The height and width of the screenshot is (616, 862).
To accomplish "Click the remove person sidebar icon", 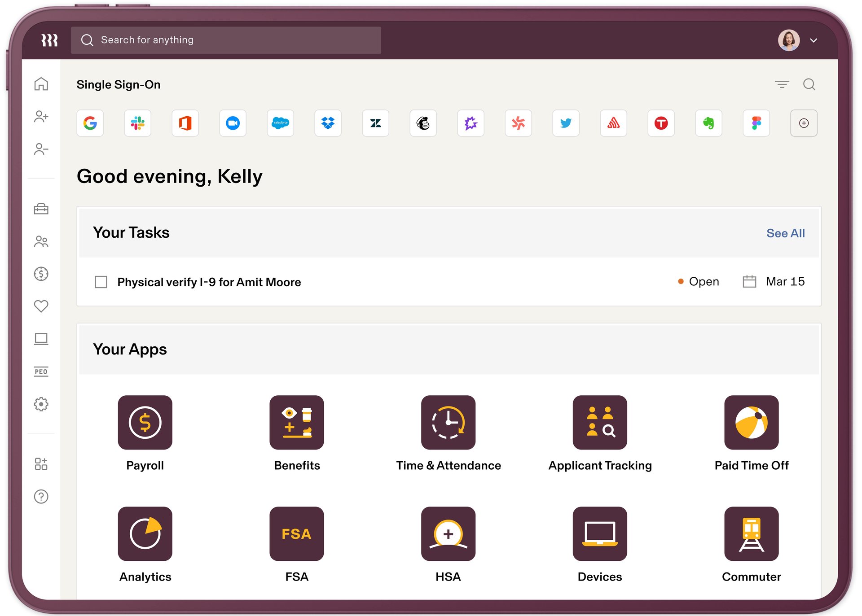I will [x=41, y=149].
